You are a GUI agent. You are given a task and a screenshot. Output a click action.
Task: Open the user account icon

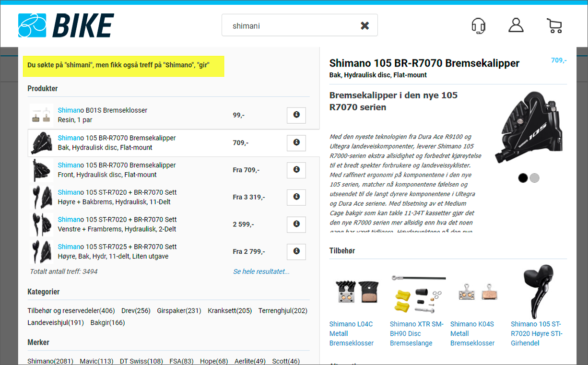coord(516,25)
